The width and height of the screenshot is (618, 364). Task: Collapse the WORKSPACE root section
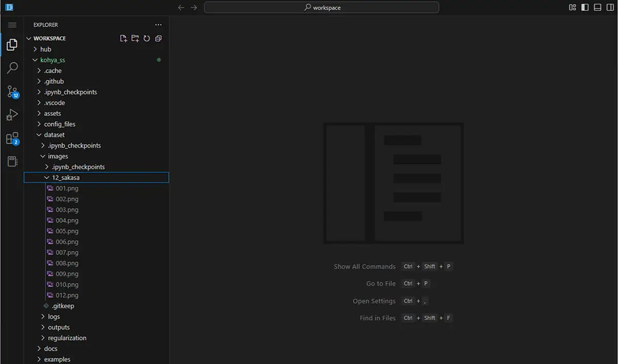click(96, 39)
